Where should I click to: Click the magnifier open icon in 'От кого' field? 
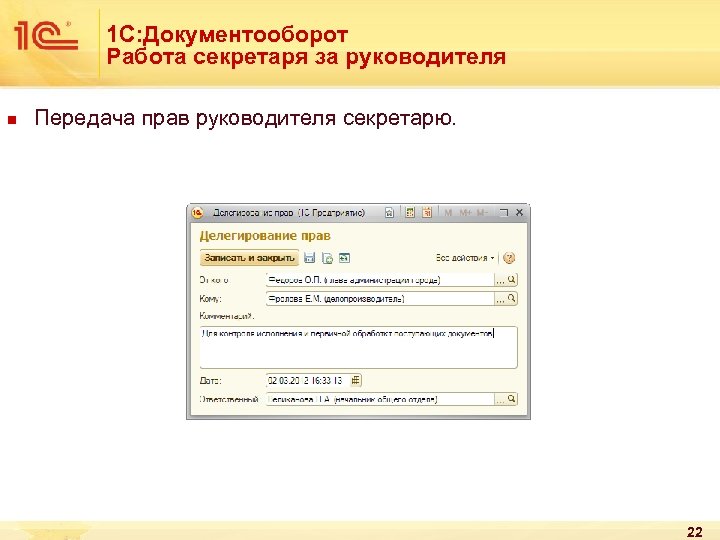tap(512, 279)
